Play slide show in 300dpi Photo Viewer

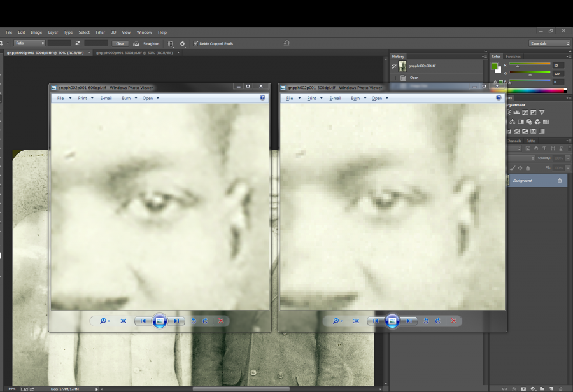[392, 321]
